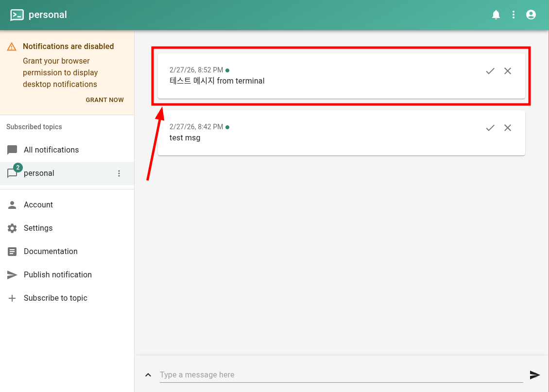
Task: Open Settings from the sidebar
Action: click(38, 228)
